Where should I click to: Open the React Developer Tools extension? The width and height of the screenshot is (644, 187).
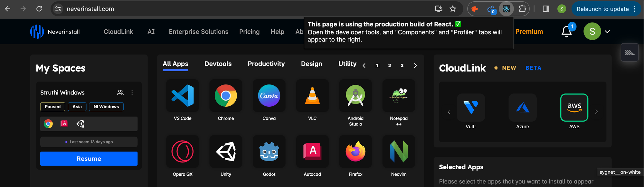click(506, 9)
